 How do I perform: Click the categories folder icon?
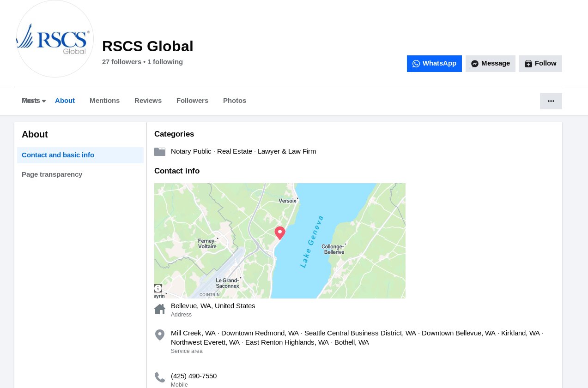pyautogui.click(x=160, y=152)
